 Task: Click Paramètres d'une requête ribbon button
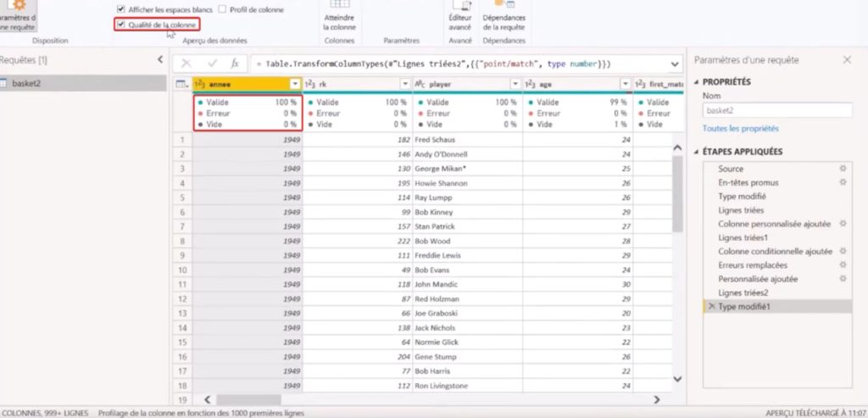coord(18,17)
